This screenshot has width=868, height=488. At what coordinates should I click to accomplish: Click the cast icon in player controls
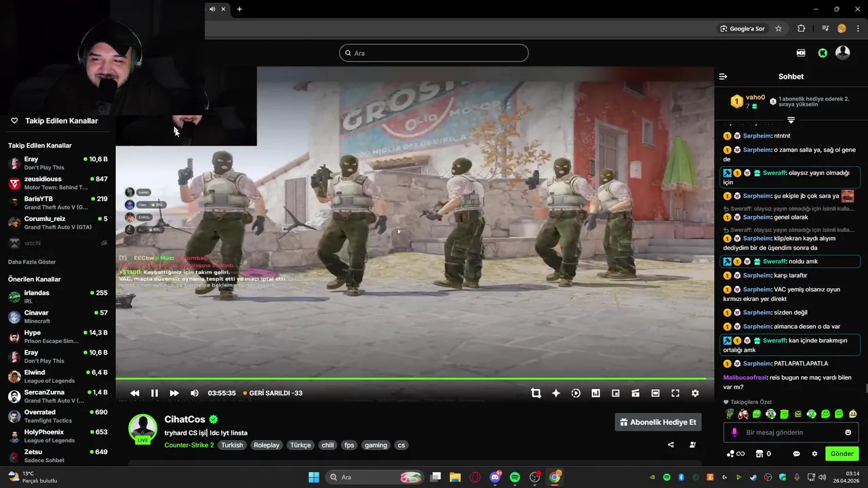[x=635, y=393]
